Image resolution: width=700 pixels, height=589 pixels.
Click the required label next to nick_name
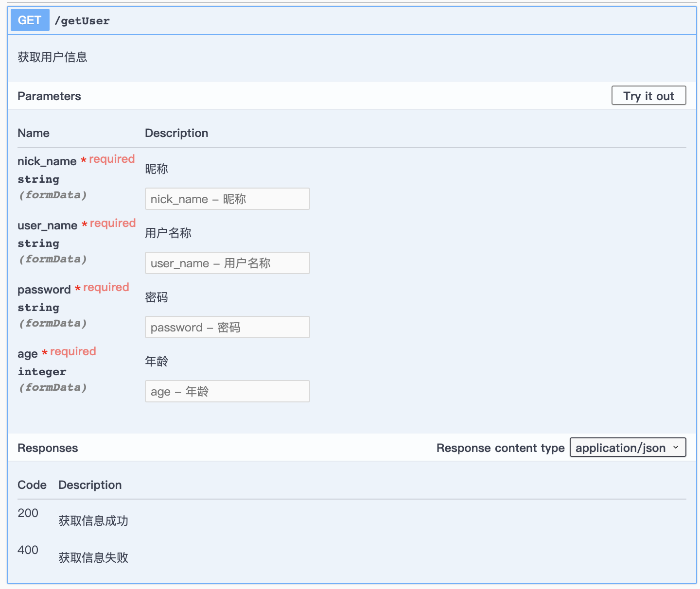pos(111,159)
